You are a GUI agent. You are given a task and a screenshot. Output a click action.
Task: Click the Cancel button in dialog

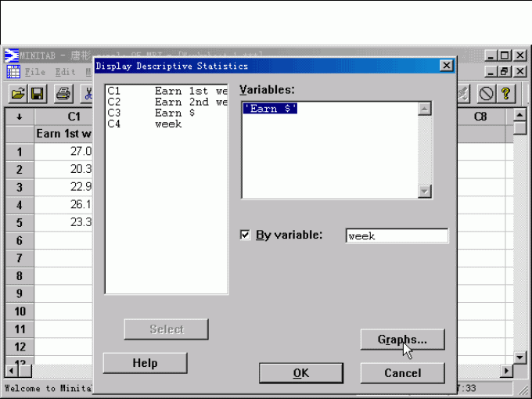[402, 373]
